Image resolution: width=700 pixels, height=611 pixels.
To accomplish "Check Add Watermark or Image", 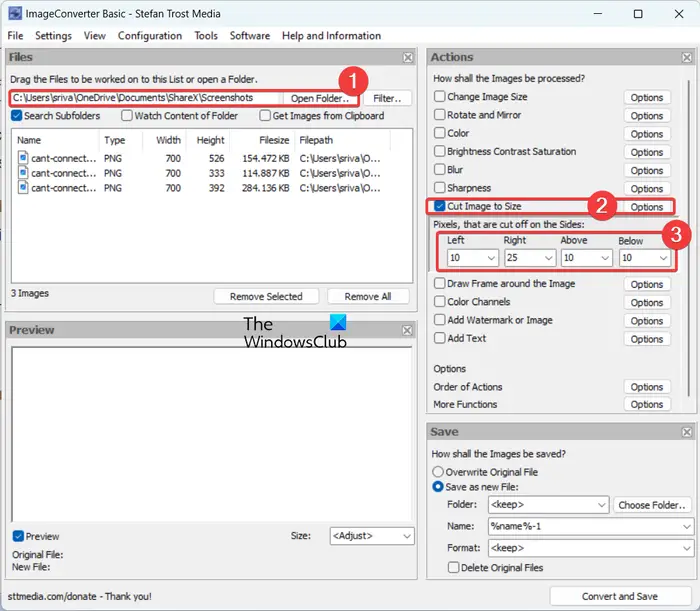I will click(x=440, y=320).
